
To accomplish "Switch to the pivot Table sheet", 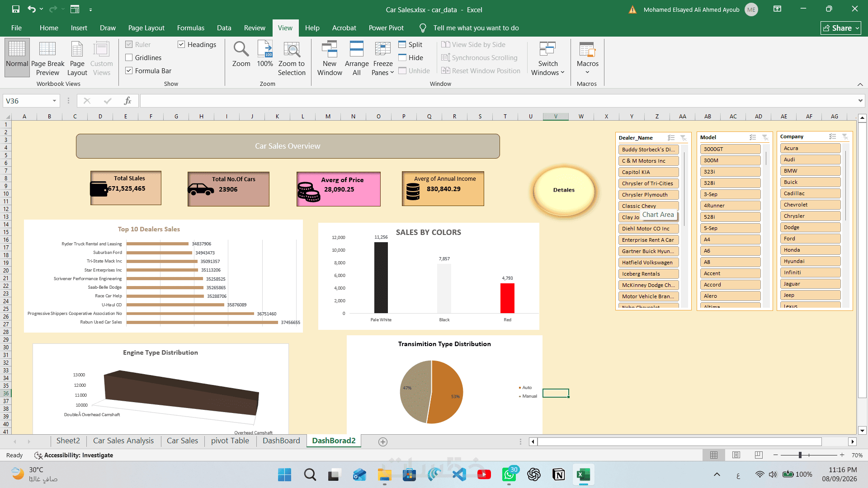I will 230,441.
